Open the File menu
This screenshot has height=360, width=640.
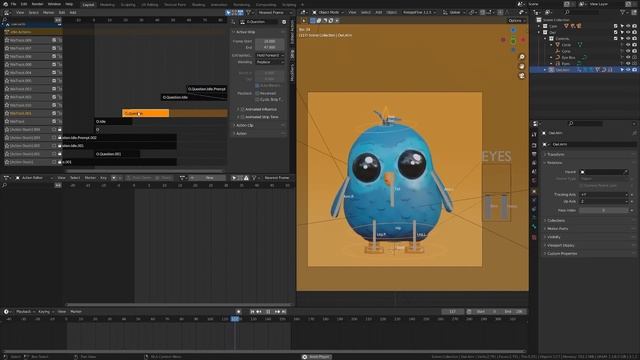point(13,4)
